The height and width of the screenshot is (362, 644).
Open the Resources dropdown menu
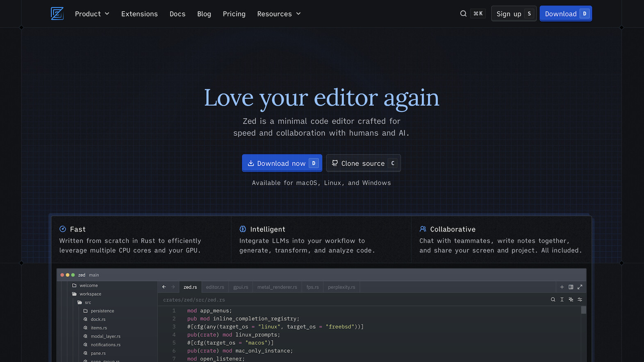pyautogui.click(x=279, y=14)
